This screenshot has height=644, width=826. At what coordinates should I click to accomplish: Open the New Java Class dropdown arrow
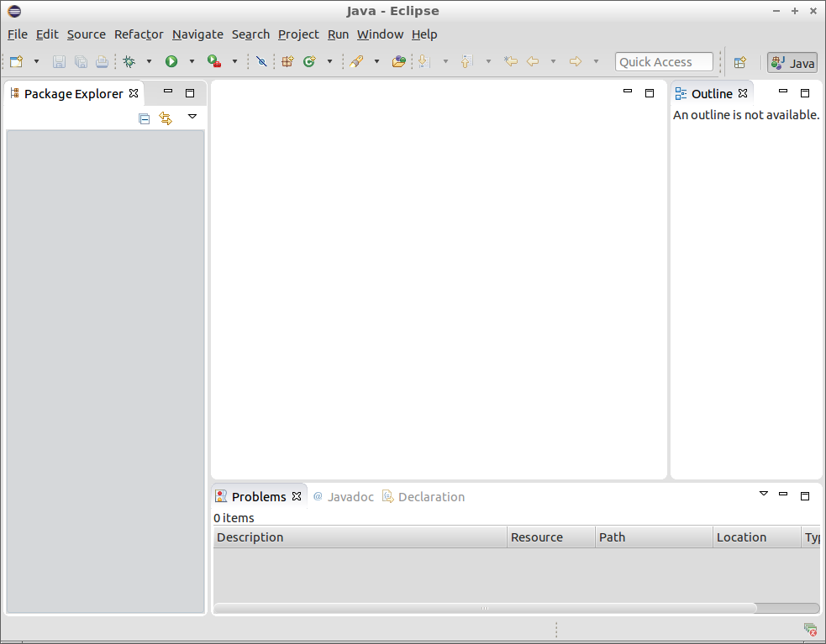pyautogui.click(x=329, y=61)
